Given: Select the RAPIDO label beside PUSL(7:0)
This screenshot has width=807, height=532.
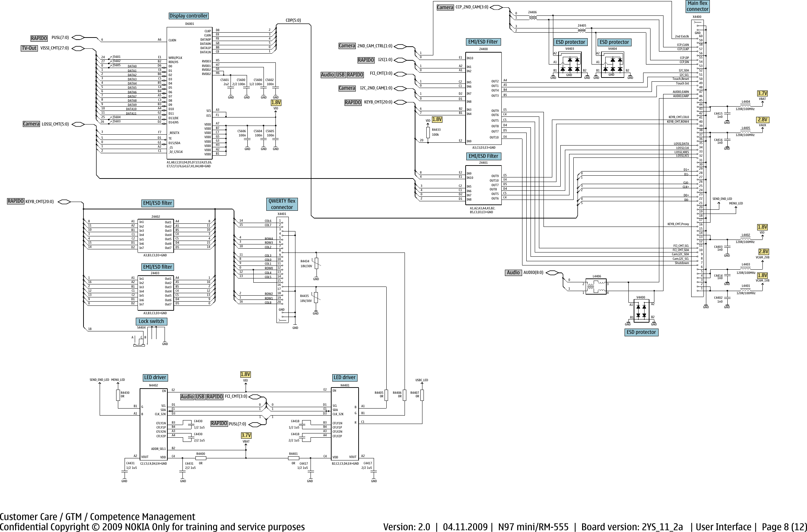Looking at the screenshot, I should [x=39, y=38].
